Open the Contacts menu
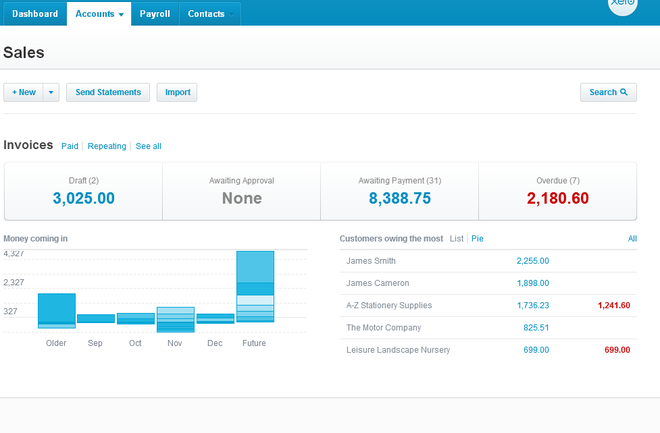This screenshot has height=433, width=660. [x=207, y=15]
